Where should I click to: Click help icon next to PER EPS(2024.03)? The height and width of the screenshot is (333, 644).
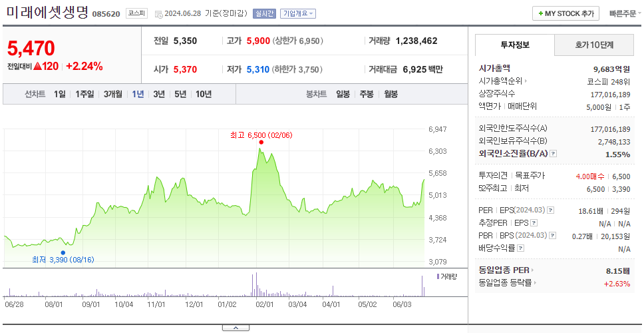[551, 210]
